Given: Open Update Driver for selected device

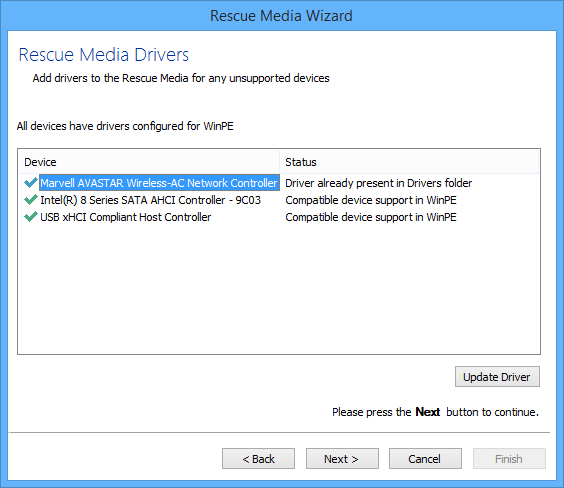Looking at the screenshot, I should (x=497, y=377).
